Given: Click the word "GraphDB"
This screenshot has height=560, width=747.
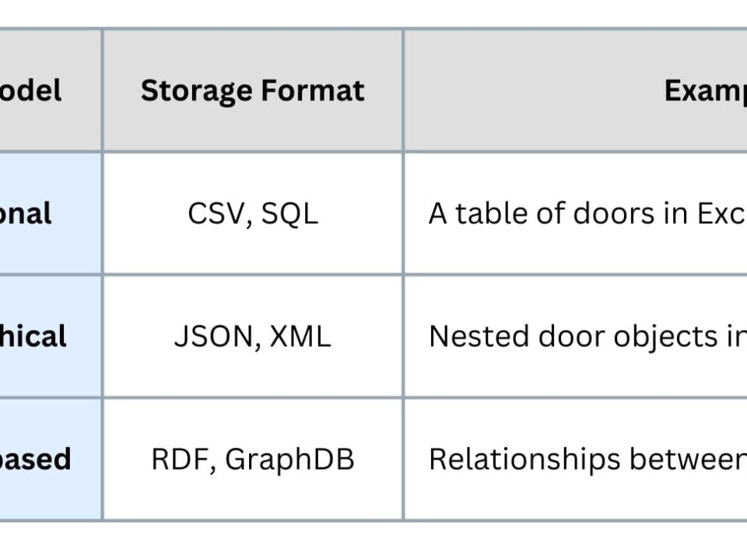Looking at the screenshot, I should pos(289,459).
